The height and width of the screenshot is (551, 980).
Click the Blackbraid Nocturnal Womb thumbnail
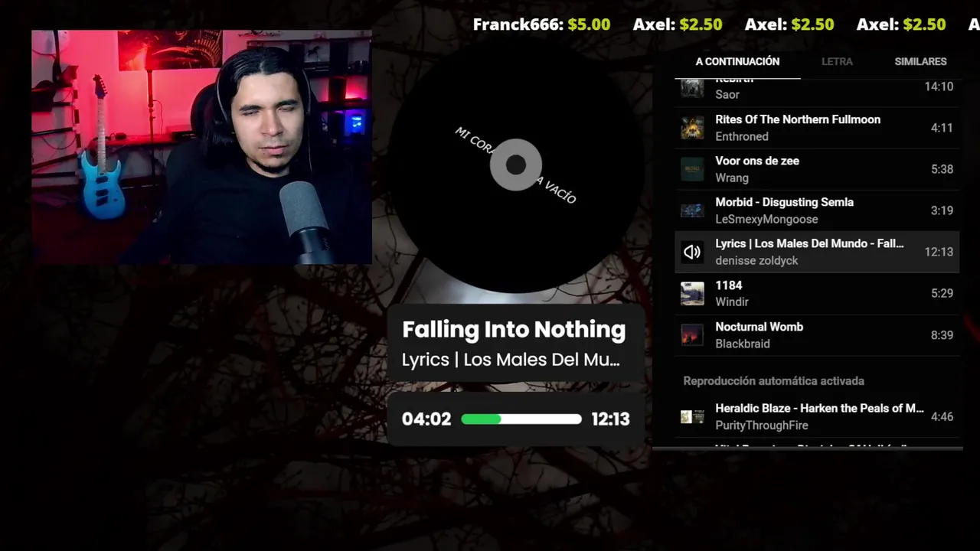click(x=692, y=335)
